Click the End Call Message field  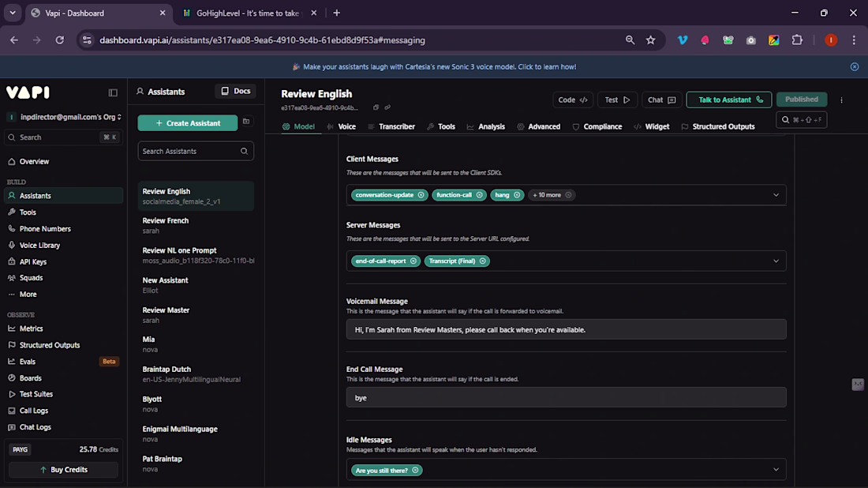[x=567, y=398]
